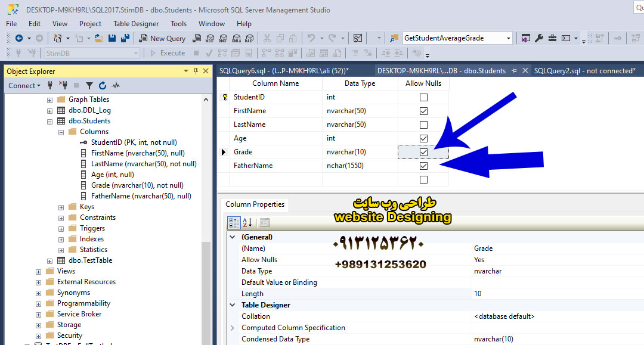Enable Allow Nulls for the StudentID column
The image size is (644, 345).
point(423,97)
